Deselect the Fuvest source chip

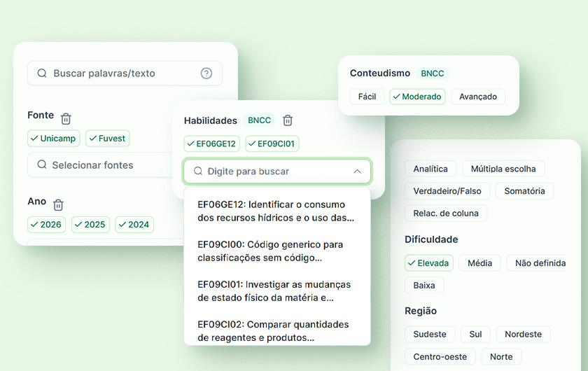108,139
